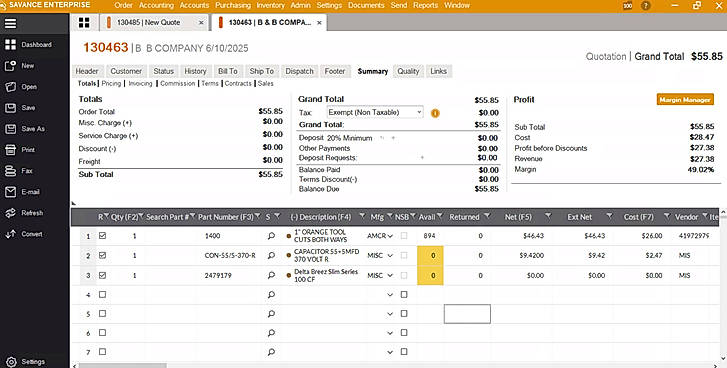727x368 pixels.
Task: Click the search magnifier in row 5
Action: [271, 314]
